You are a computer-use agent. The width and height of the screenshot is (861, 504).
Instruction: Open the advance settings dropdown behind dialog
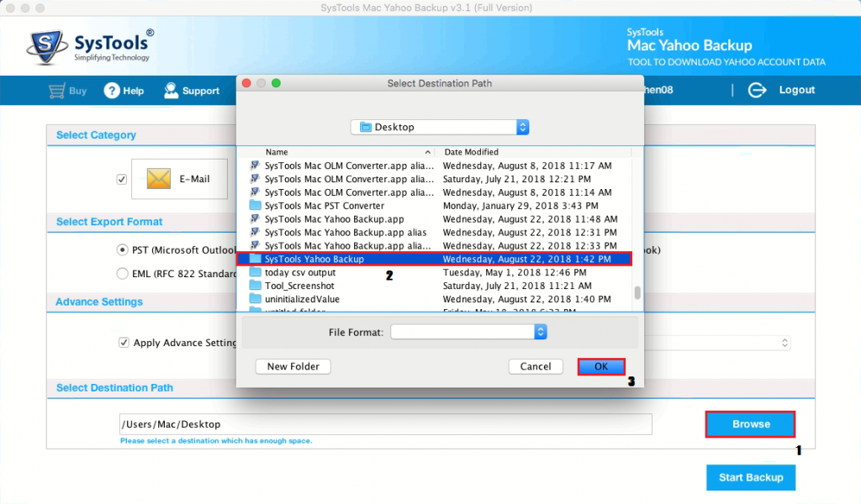point(718,343)
